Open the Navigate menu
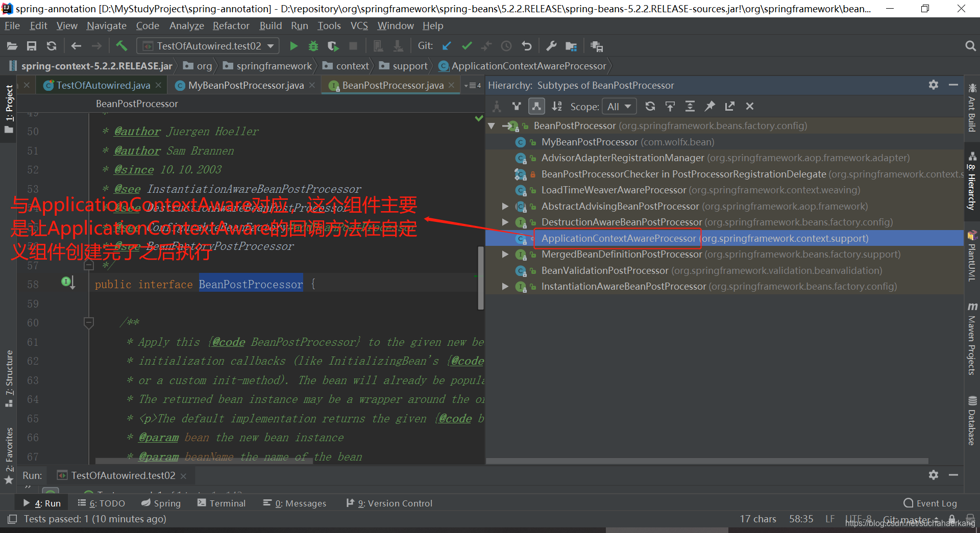Screen dimensions: 980x533 click(x=106, y=26)
